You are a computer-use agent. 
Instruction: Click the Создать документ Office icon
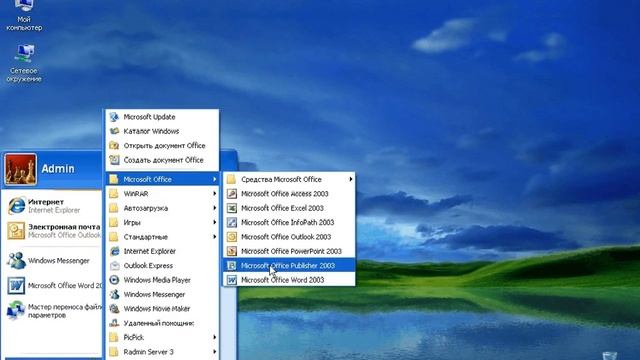114,160
